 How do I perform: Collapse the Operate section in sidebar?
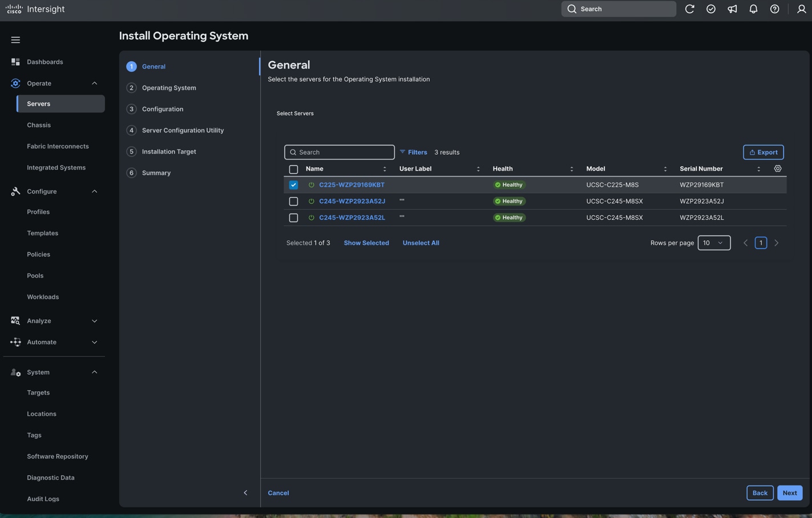coord(94,83)
